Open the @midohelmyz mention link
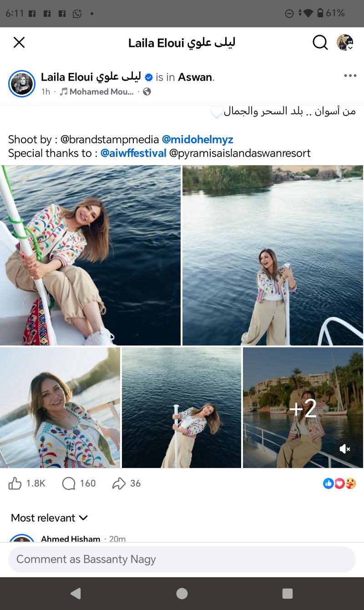364x610 pixels. 197,139
